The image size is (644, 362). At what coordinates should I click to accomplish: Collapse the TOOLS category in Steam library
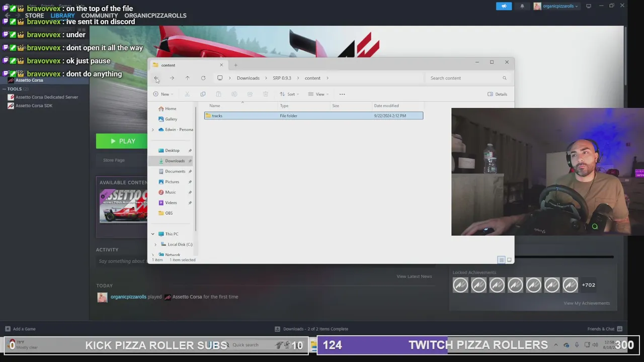(4, 89)
